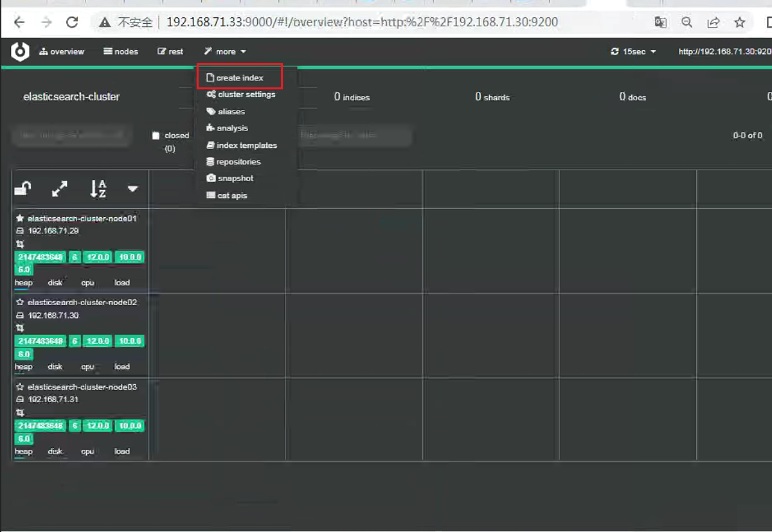Click the Cerebro logo icon
This screenshot has width=772, height=532.
click(21, 51)
